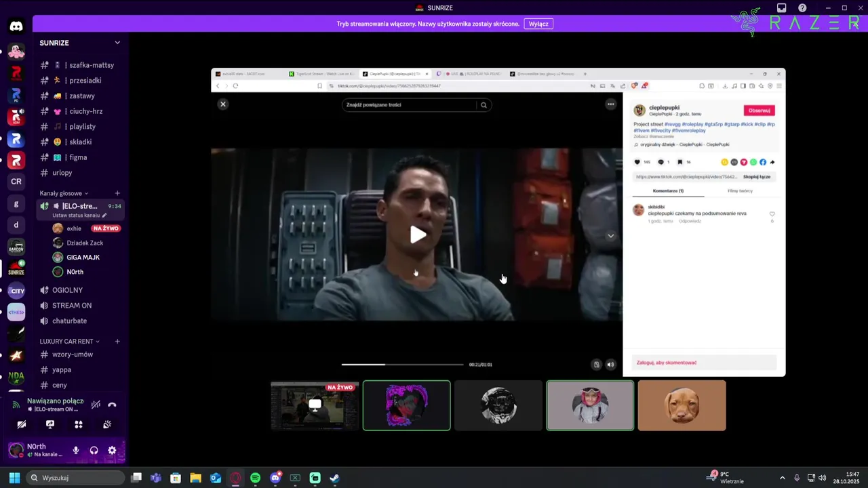Deafen audio with headphones icon
The image size is (868, 488).
point(94,450)
